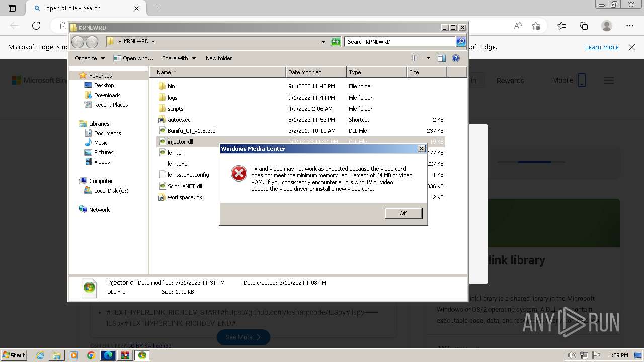Open Google Chrome from taskbar

tap(91, 355)
